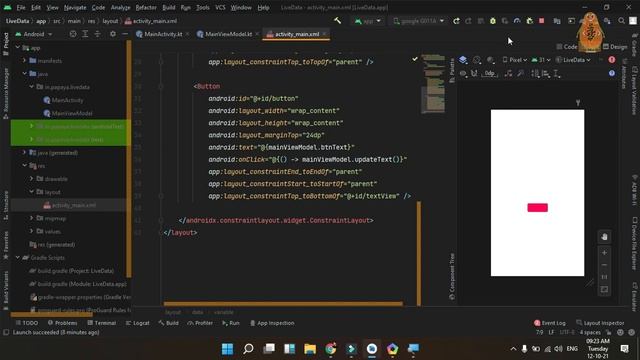Click the Attach debugger to process icon
Image resolution: width=640 pixels, height=360 pixels.
(x=529, y=21)
